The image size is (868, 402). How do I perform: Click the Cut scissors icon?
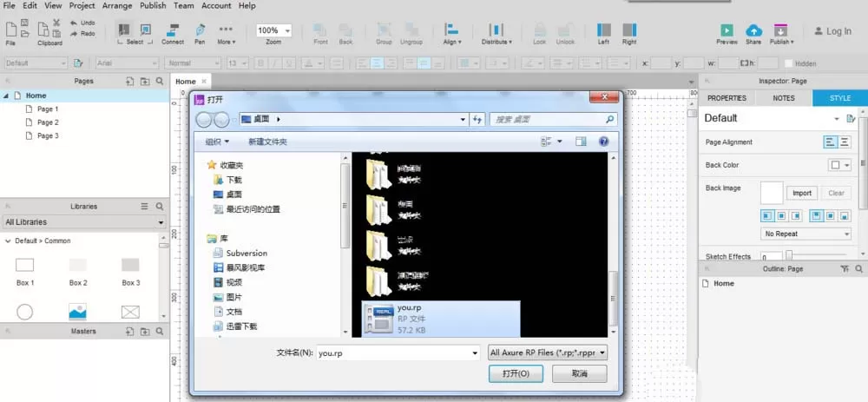point(56,23)
